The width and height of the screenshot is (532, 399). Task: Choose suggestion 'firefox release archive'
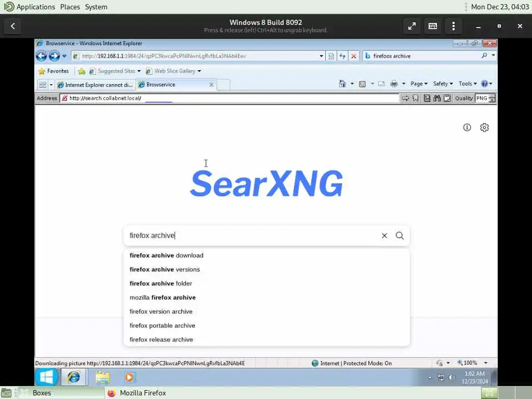click(267, 339)
